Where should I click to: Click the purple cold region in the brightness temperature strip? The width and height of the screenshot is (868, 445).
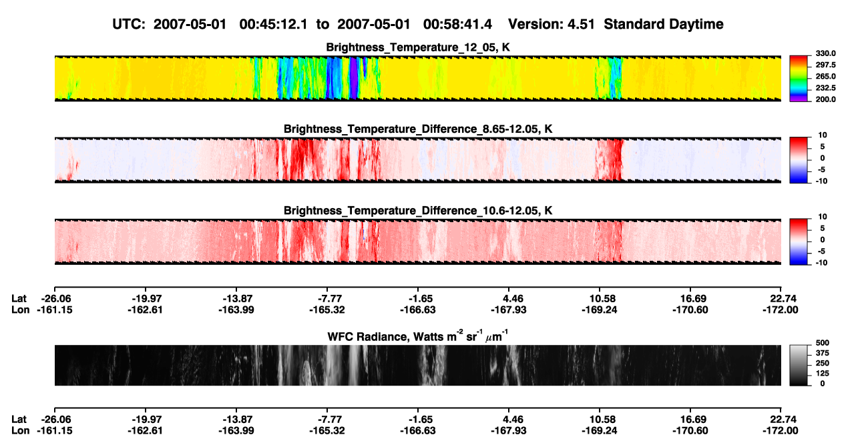tap(354, 79)
